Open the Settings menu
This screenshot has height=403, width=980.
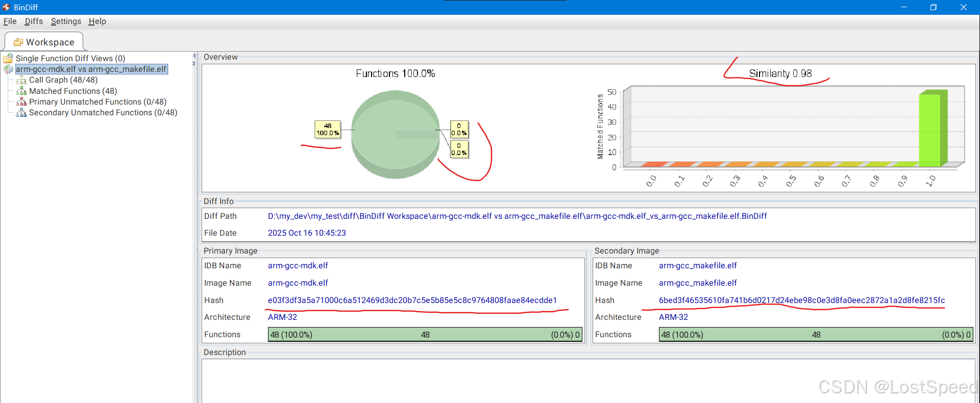(66, 21)
